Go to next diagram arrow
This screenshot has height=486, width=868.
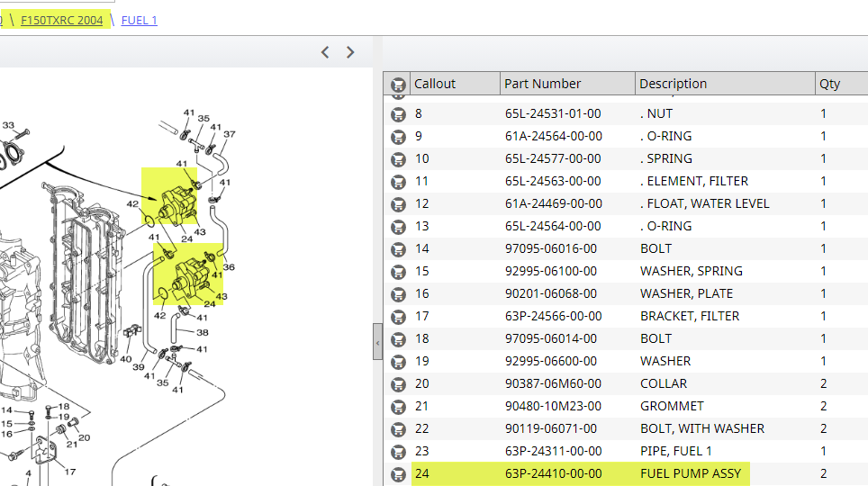click(x=350, y=52)
